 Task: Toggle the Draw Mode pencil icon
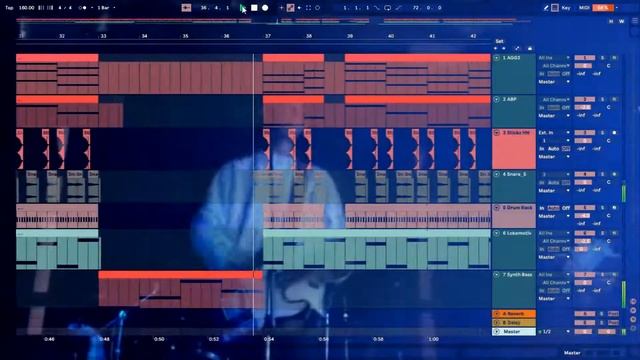point(546,8)
